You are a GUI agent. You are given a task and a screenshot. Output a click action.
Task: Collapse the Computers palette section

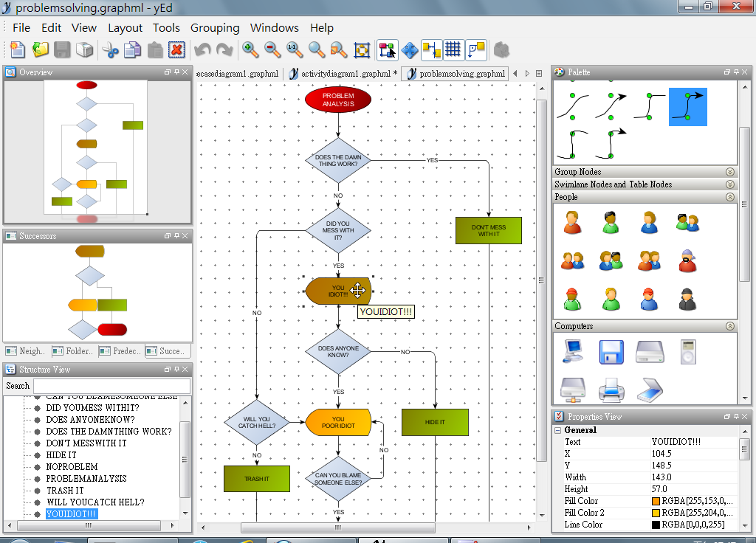coord(729,325)
